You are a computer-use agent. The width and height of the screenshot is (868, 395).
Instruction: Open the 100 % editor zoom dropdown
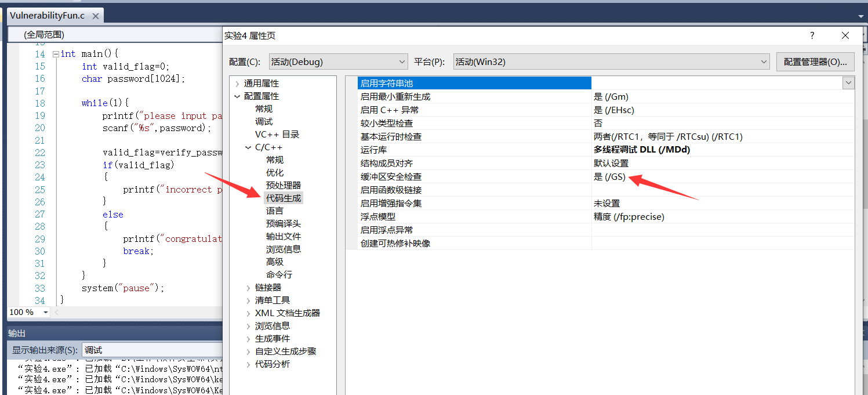44,312
